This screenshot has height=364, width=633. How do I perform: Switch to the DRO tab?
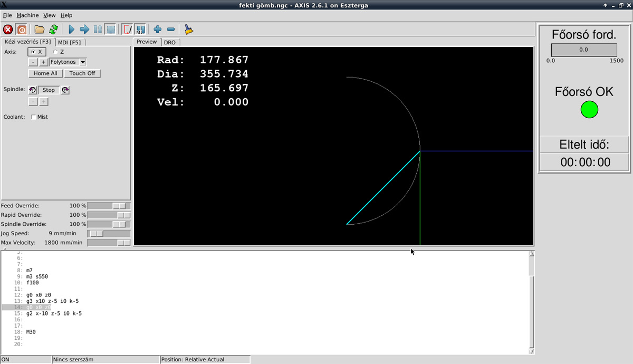pyautogui.click(x=170, y=42)
